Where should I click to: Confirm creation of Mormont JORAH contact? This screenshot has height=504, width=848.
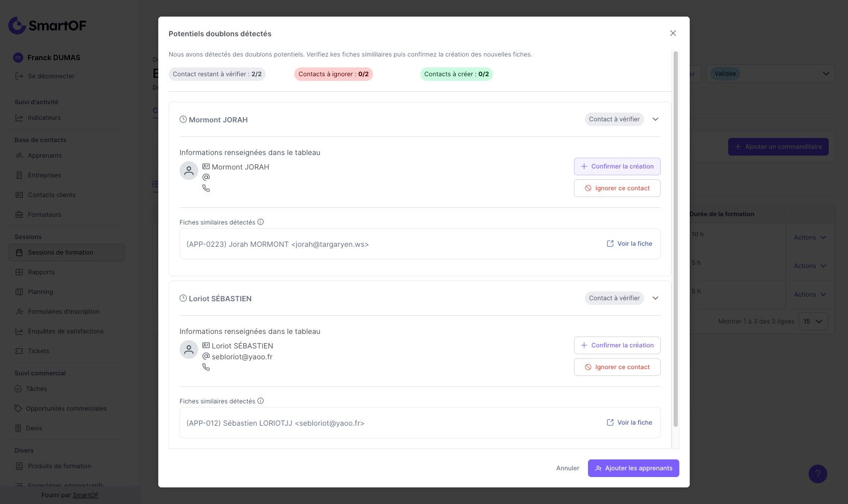pyautogui.click(x=617, y=166)
